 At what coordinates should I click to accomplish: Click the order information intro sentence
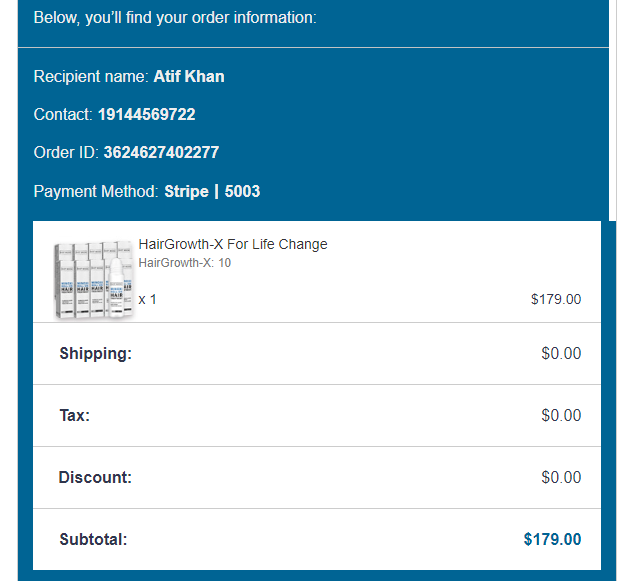coord(175,17)
